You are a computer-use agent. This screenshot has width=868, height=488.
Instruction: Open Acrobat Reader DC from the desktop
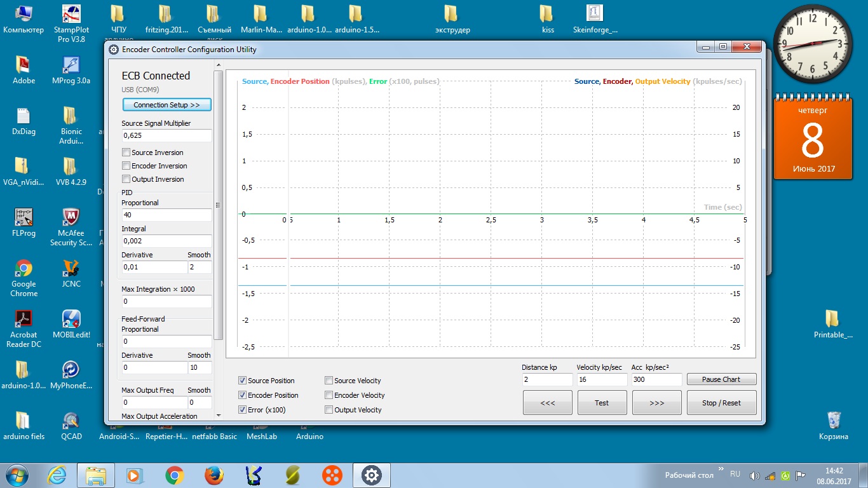(24, 329)
